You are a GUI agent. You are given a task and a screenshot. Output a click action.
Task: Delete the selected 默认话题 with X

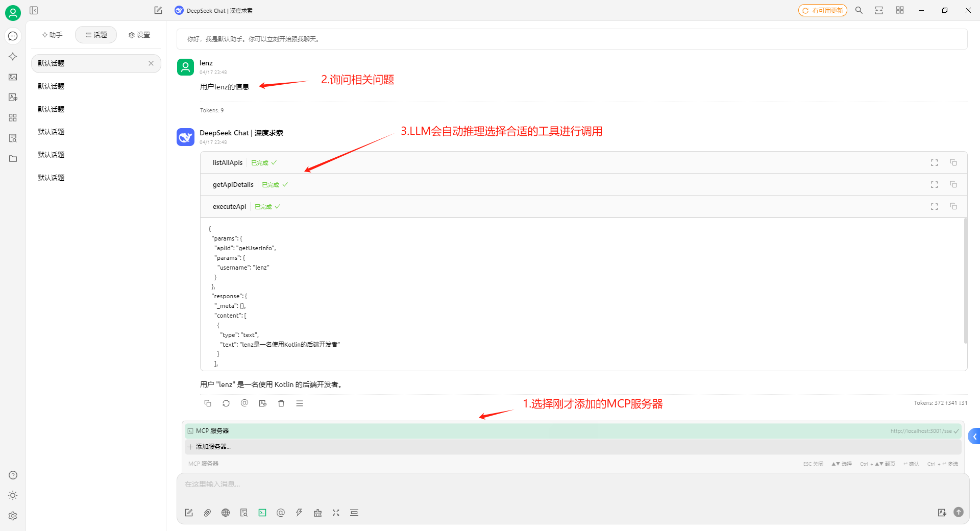point(151,63)
